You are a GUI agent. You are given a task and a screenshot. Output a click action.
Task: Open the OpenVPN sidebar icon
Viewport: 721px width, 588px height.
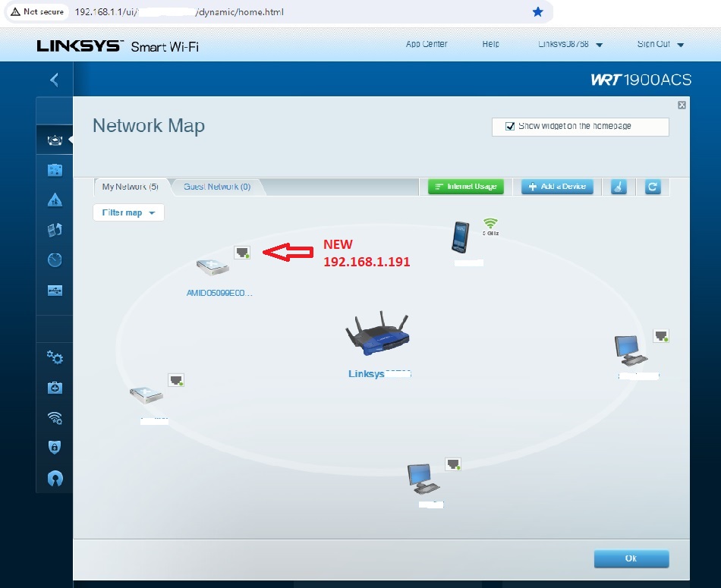55,479
